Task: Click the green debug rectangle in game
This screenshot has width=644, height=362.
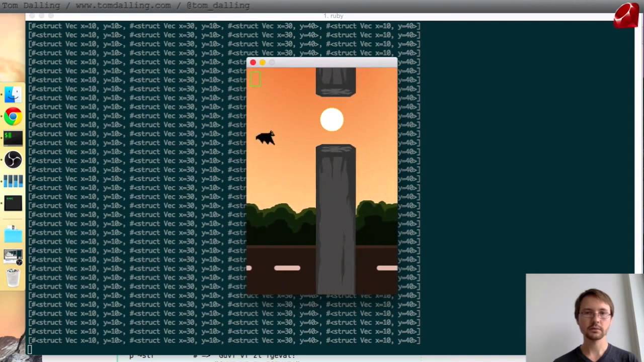Action: tap(255, 79)
